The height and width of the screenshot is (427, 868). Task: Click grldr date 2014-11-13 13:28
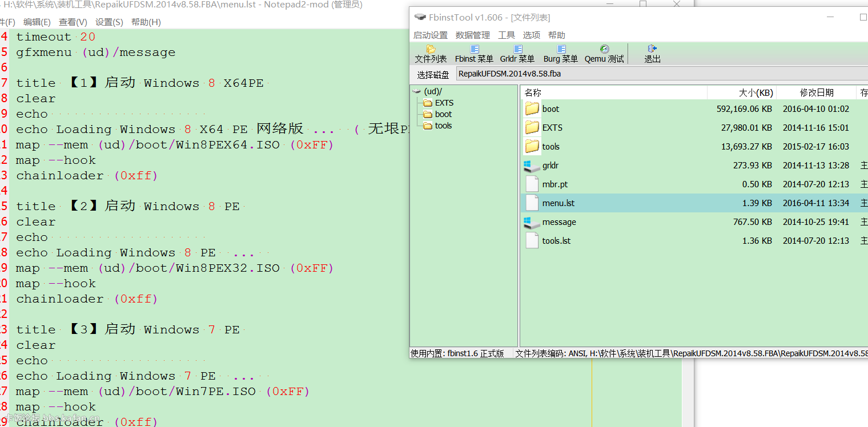[816, 166]
